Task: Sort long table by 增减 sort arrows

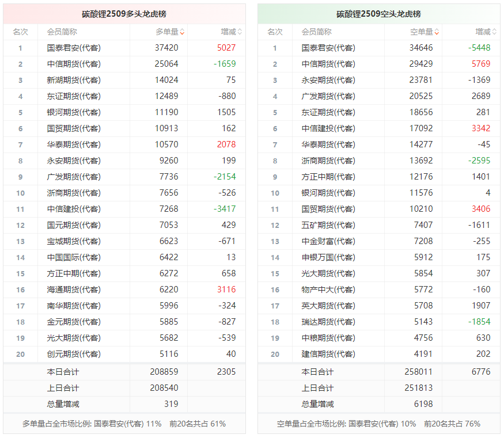Action: click(x=240, y=32)
